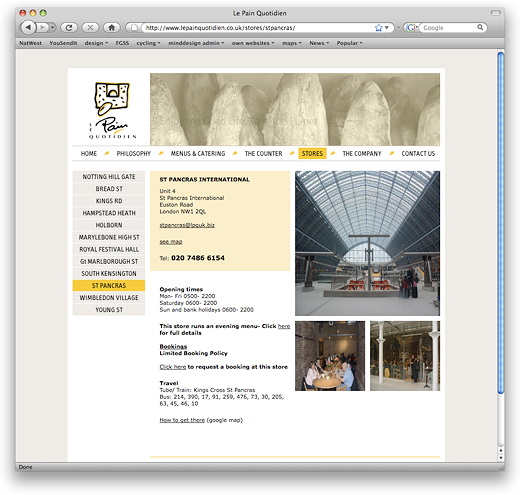Open the MENUS & CATERING tab
This screenshot has width=520, height=495.
tap(198, 154)
